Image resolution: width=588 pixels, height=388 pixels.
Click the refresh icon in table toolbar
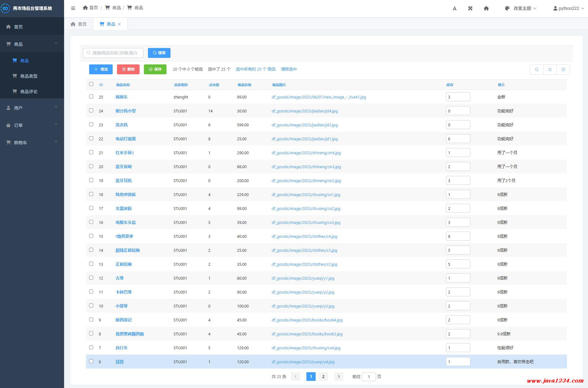point(550,70)
